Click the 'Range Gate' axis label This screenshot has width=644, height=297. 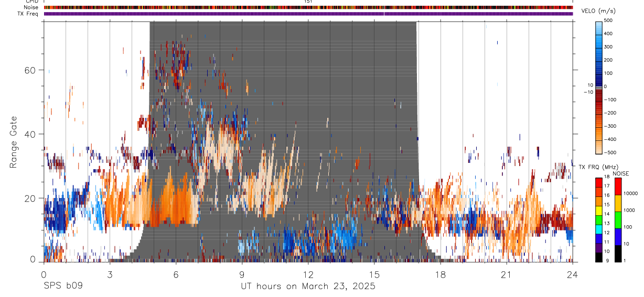click(x=14, y=141)
